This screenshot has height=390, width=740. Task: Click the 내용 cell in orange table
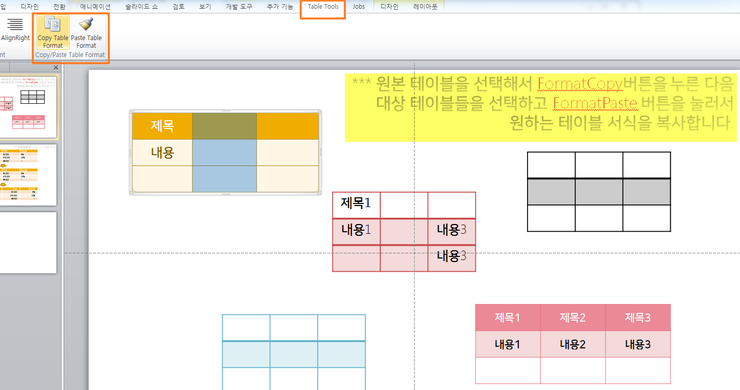(x=162, y=153)
